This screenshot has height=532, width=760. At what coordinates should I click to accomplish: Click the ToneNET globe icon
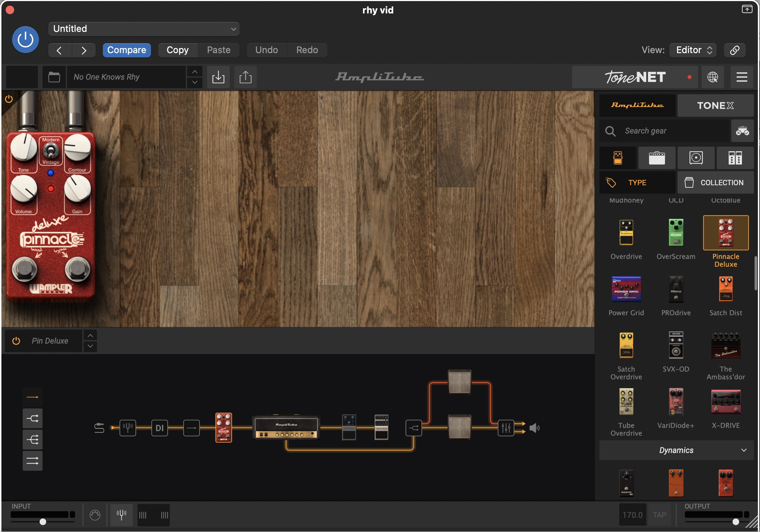click(x=712, y=77)
